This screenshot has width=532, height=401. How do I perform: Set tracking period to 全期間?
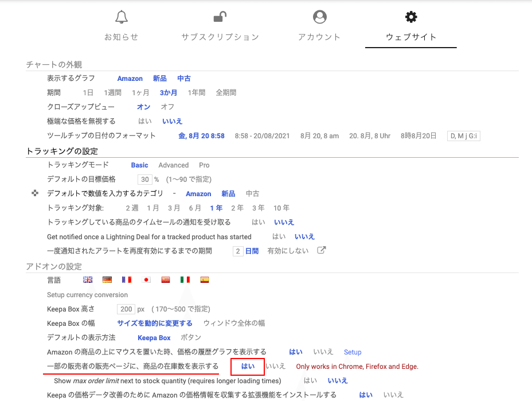[226, 92]
